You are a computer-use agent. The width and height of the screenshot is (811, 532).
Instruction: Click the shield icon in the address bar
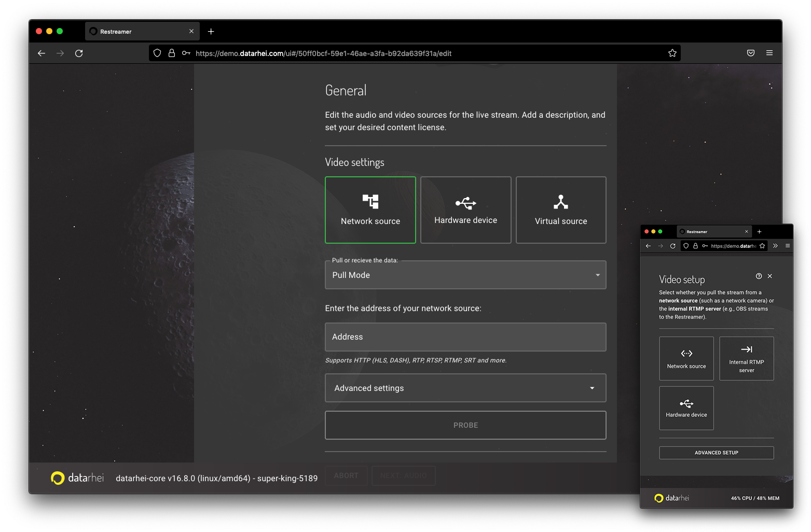coord(157,53)
